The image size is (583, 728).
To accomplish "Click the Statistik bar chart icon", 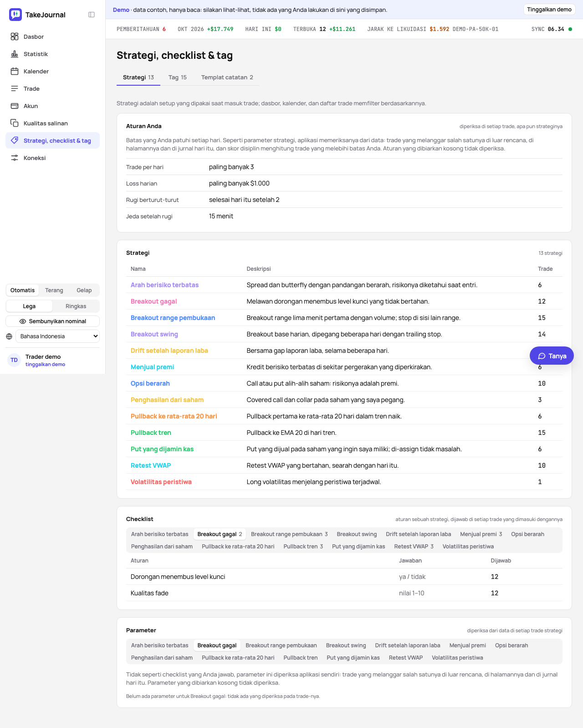I will (15, 54).
